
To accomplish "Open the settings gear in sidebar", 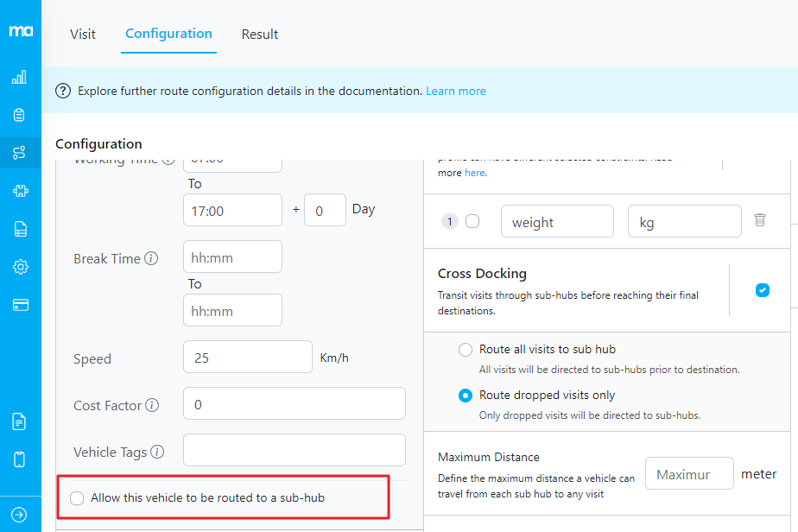I will pyautogui.click(x=19, y=267).
